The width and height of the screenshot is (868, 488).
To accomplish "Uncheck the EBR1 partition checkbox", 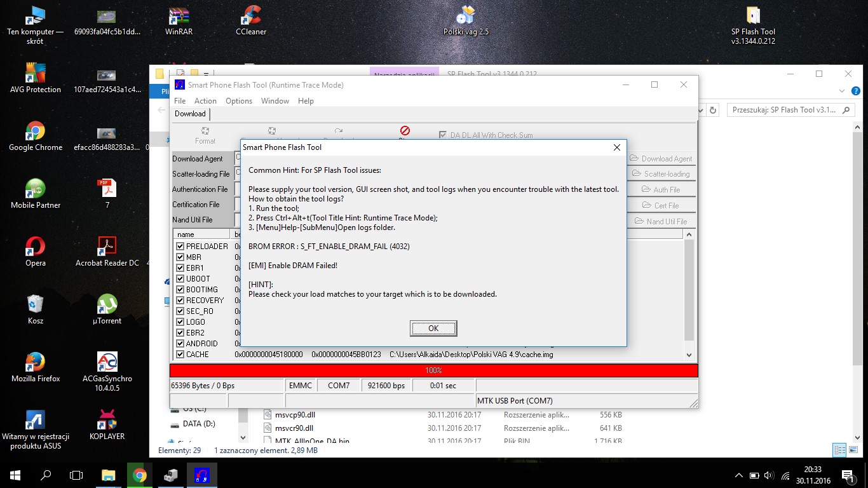I will pos(180,268).
